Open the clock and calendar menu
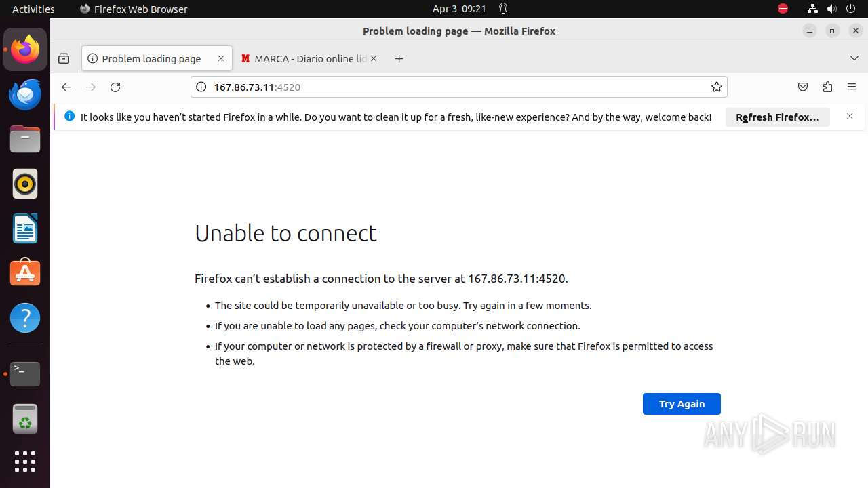868x488 pixels. pyautogui.click(x=459, y=9)
